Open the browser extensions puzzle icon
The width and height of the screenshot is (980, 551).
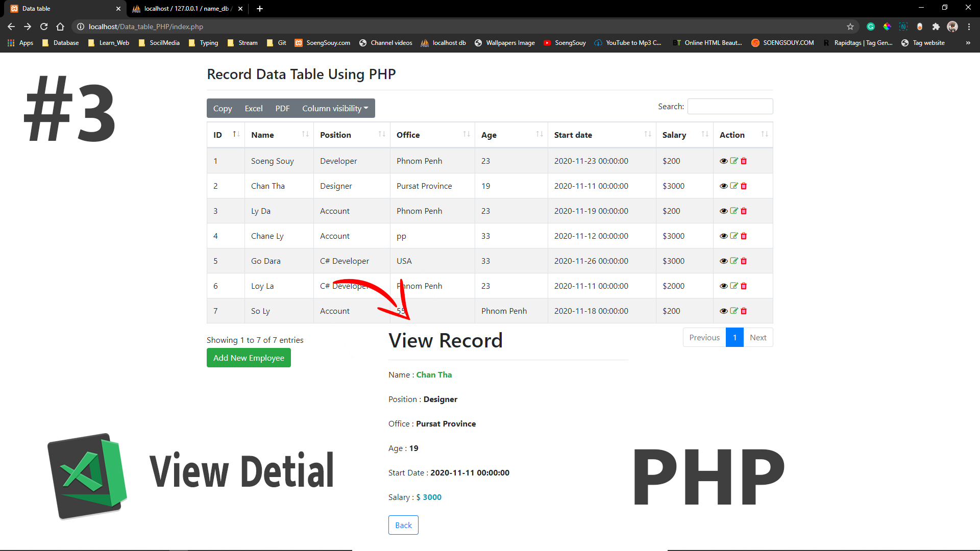[x=936, y=27]
